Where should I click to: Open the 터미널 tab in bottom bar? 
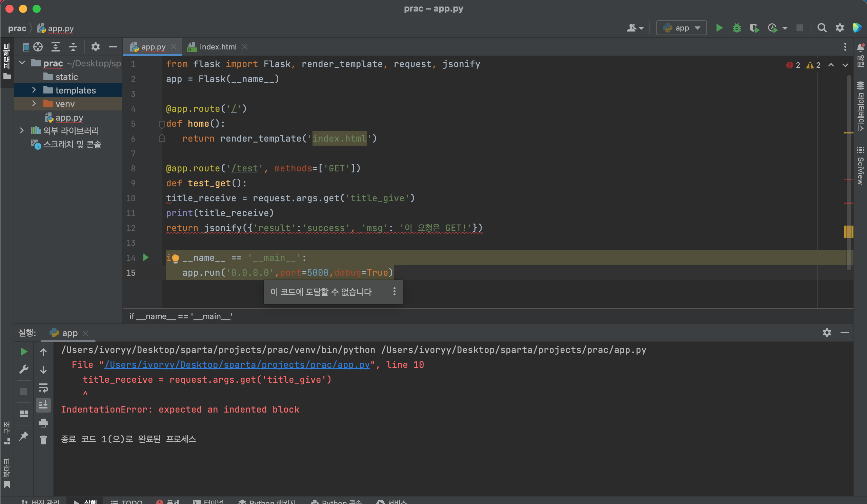click(x=208, y=501)
